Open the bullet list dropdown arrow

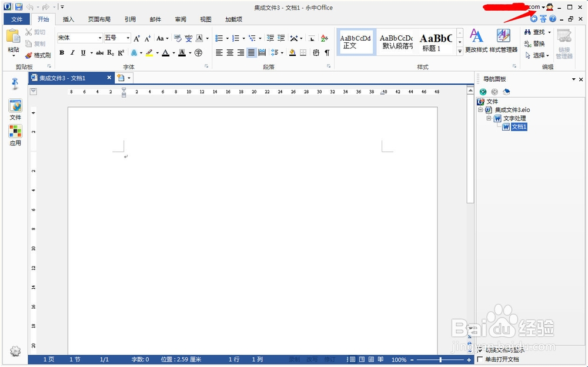coord(227,38)
